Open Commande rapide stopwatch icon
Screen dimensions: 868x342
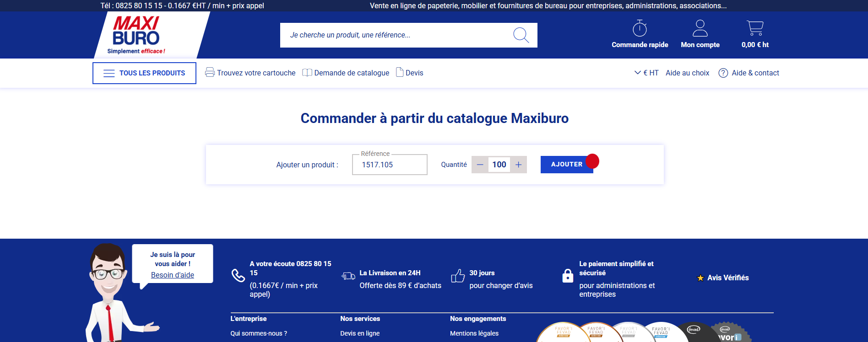(x=640, y=28)
